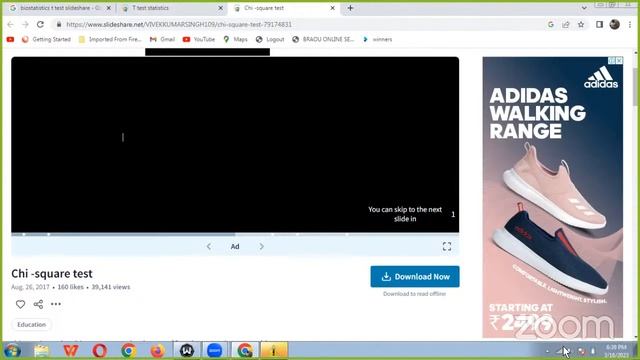Open the browser side panel icon

[x=599, y=24]
